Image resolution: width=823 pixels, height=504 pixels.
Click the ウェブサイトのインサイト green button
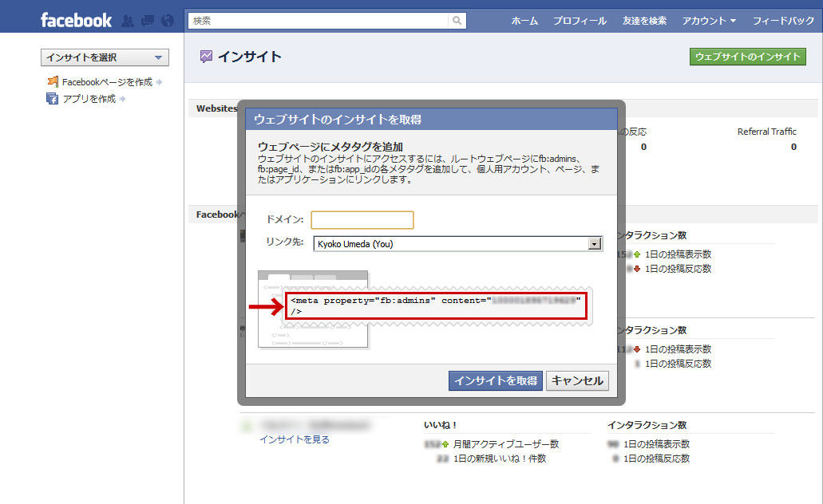pos(748,57)
